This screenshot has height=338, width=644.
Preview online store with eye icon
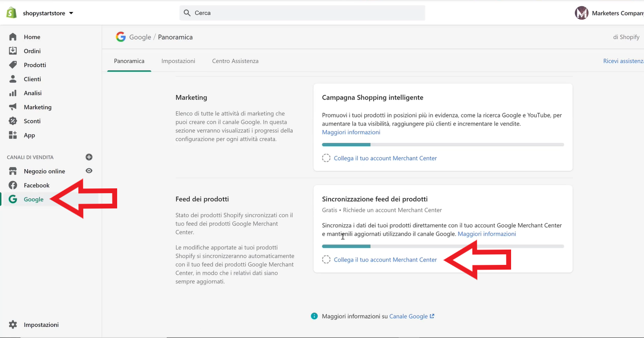88,171
